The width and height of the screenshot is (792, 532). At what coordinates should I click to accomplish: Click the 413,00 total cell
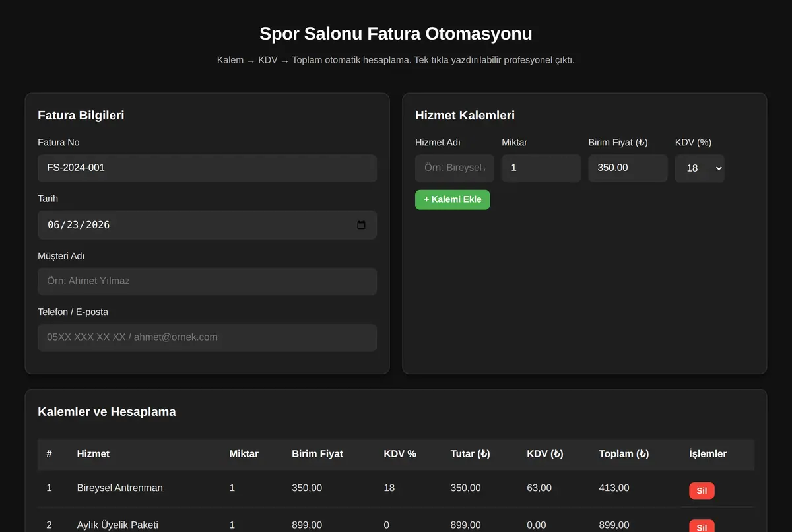[614, 488]
